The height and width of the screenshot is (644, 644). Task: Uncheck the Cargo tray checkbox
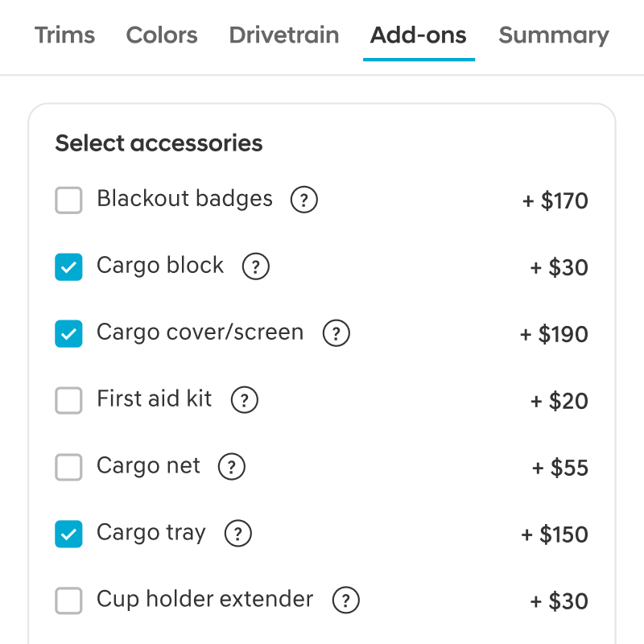(68, 535)
